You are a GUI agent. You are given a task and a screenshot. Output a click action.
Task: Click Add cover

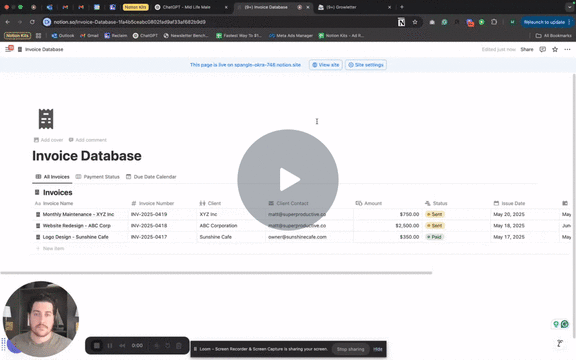click(x=48, y=140)
